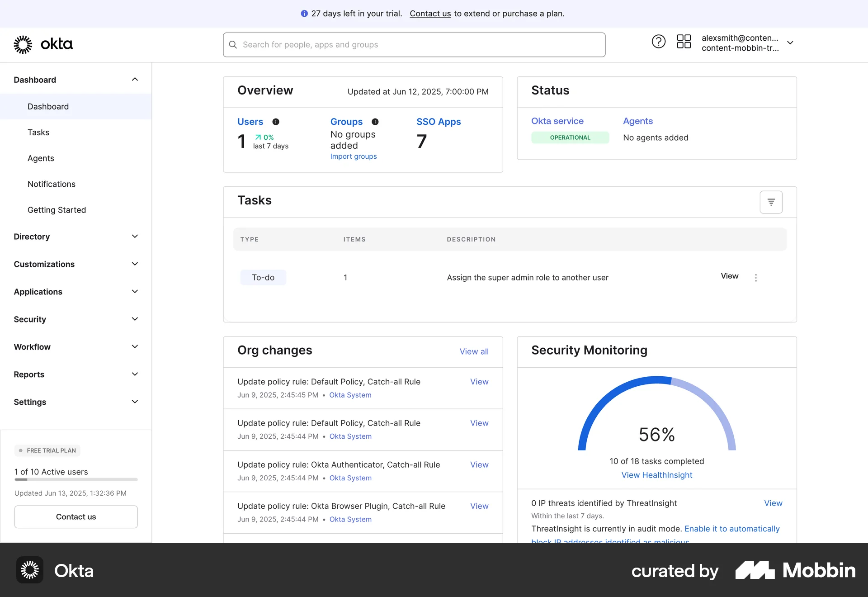The width and height of the screenshot is (868, 597).
Task: Click the Okta logo in the top left
Action: (x=43, y=44)
